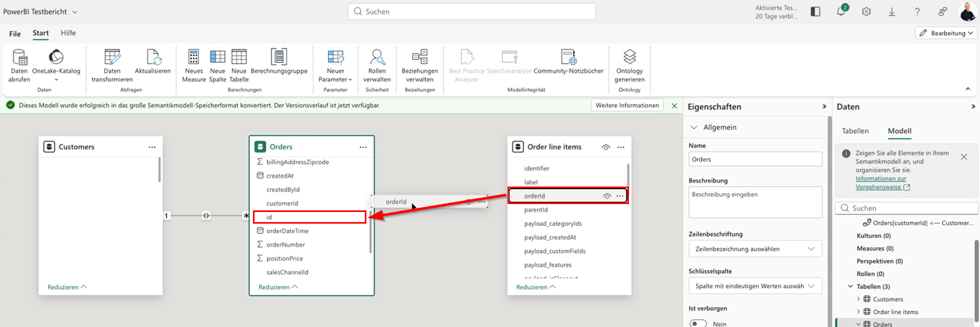Switch to the Tabellen tab
980x327 pixels.
pyautogui.click(x=855, y=131)
